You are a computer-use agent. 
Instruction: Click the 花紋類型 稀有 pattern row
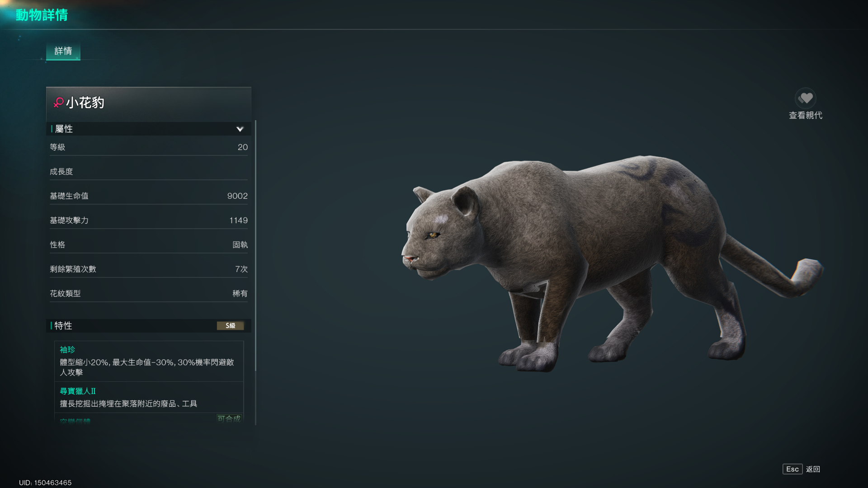click(x=149, y=294)
